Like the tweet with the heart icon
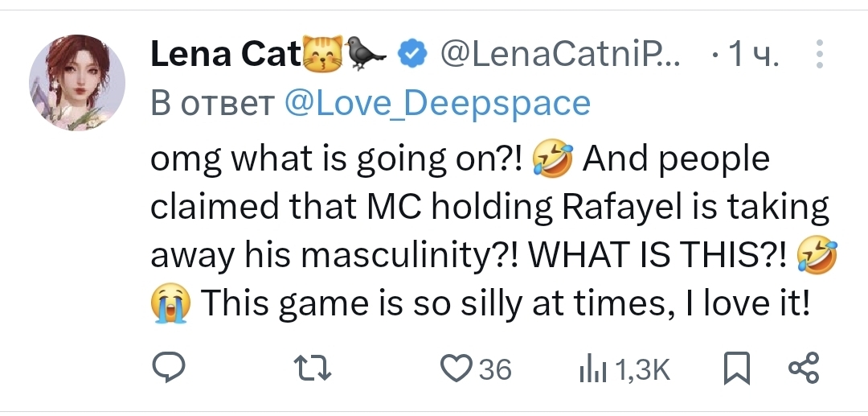 click(457, 369)
